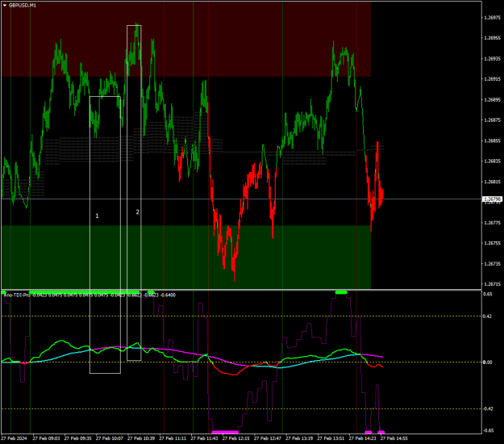Click price axis label 1.26975

(492, 18)
